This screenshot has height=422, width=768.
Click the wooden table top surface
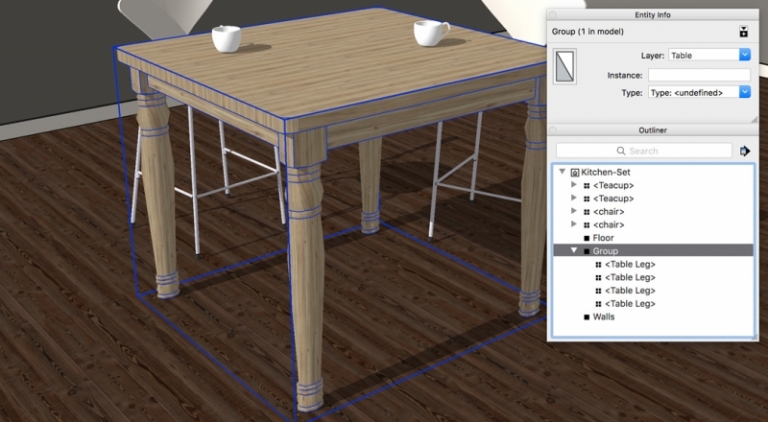[x=333, y=61]
